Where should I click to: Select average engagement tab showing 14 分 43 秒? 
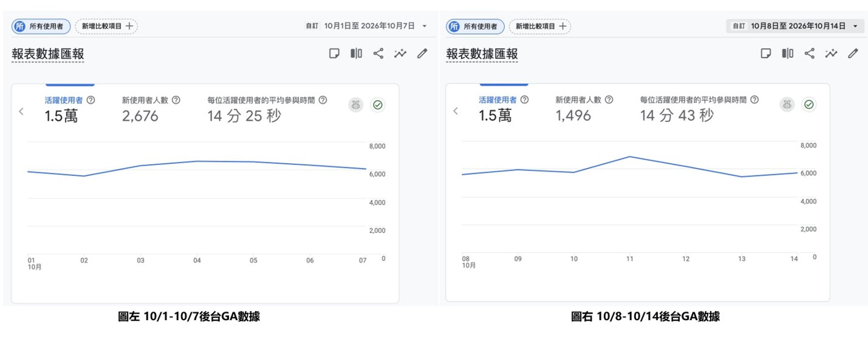pos(699,109)
